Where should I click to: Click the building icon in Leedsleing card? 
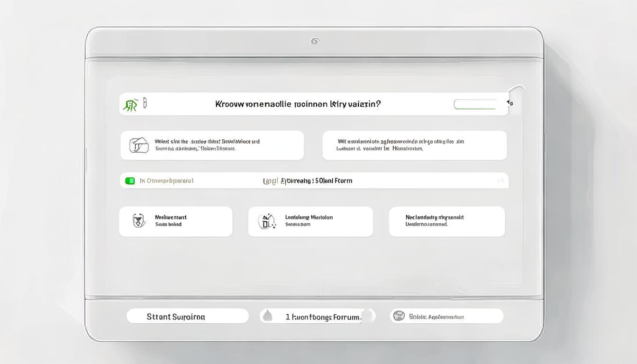266,221
